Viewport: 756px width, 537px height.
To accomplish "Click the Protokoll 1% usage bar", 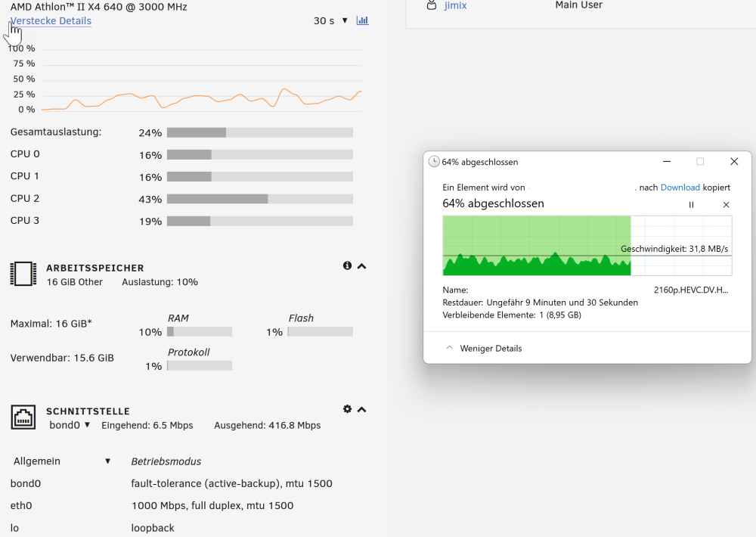I will tap(200, 366).
